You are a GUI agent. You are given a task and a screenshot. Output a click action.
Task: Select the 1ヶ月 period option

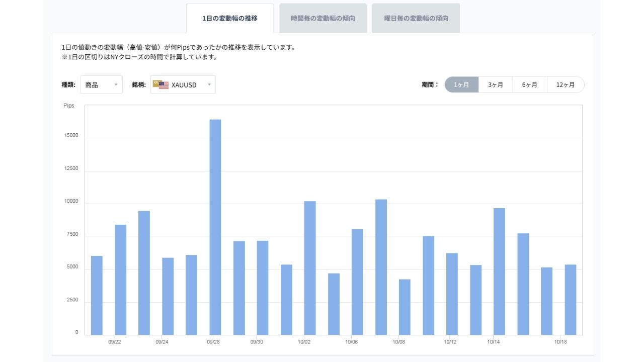pos(461,84)
